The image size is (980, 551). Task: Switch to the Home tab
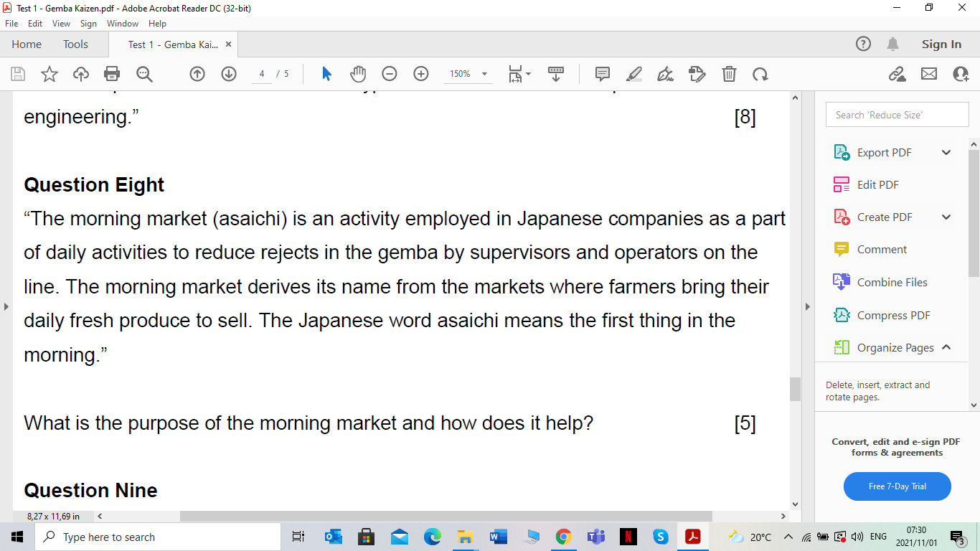(27, 44)
